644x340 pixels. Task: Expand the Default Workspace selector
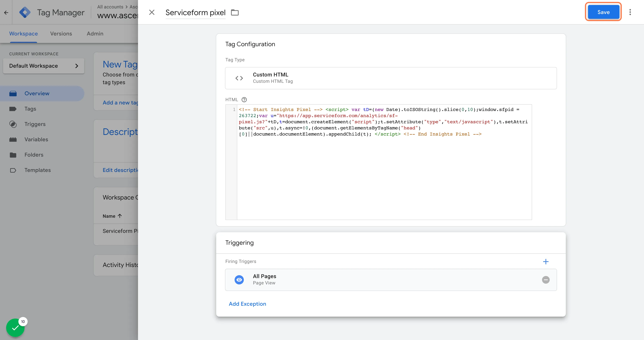tap(44, 66)
